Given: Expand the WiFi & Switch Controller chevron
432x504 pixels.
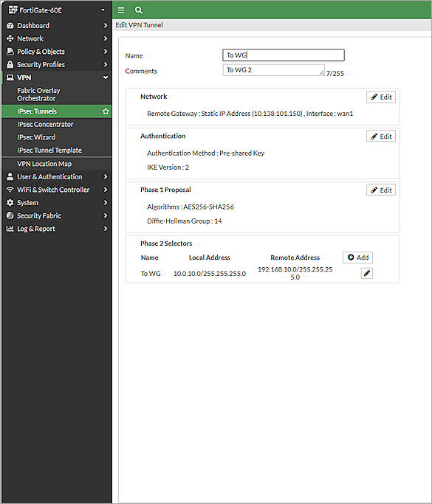Looking at the screenshot, I should click(105, 190).
